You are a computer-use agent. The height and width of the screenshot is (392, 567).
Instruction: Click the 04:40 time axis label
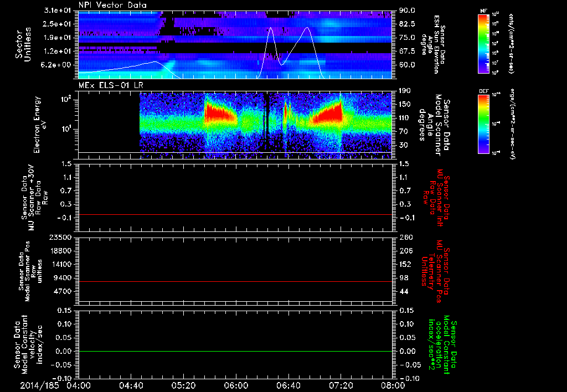131,385
